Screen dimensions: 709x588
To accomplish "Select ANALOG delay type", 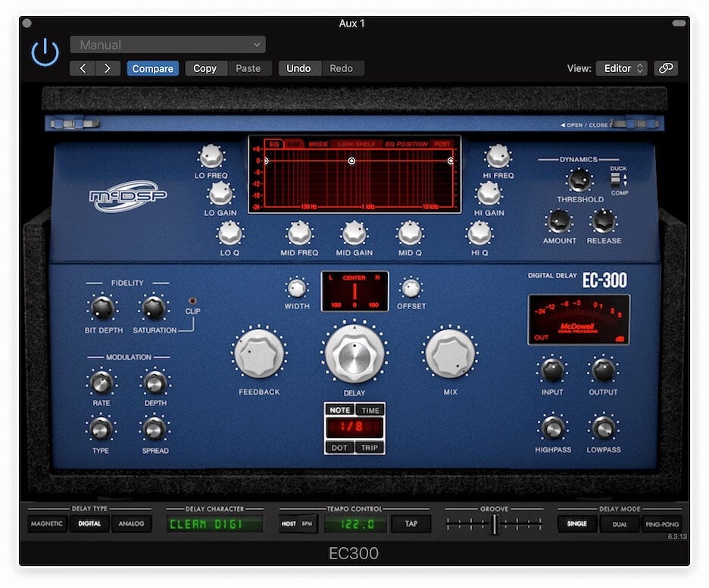I will coord(131,524).
